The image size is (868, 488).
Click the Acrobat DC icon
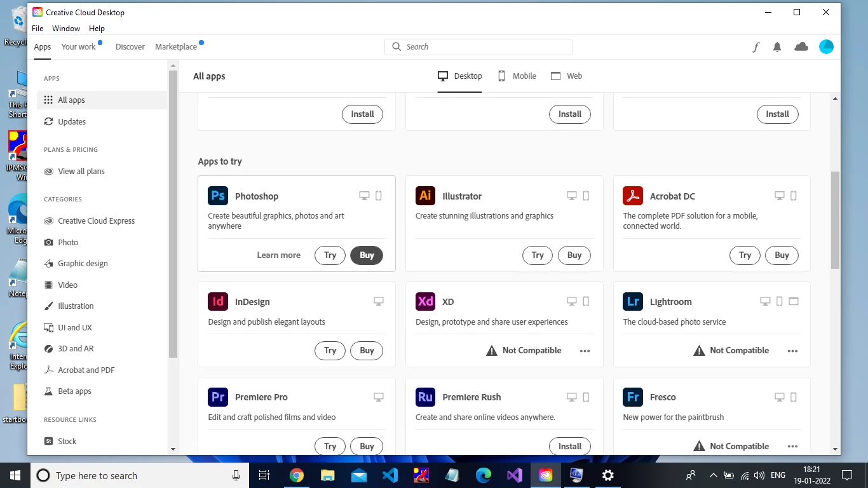pos(633,196)
